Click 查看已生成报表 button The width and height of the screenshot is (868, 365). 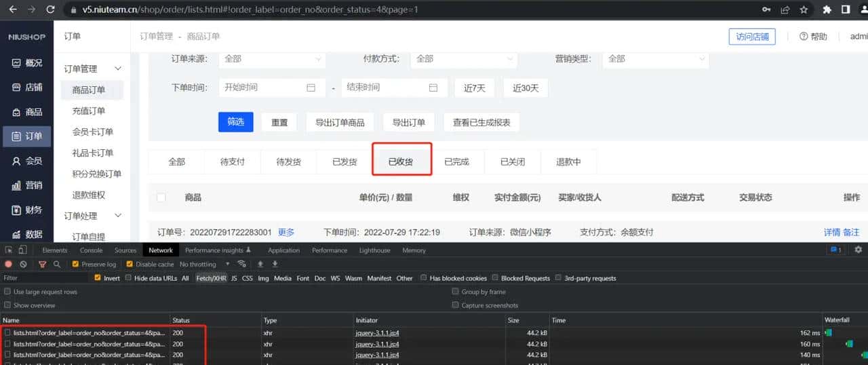click(481, 122)
